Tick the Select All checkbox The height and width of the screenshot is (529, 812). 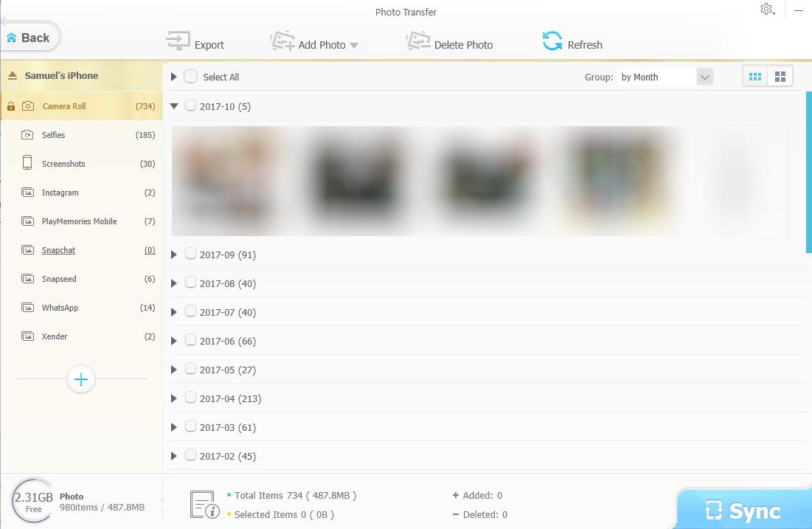[x=190, y=77]
